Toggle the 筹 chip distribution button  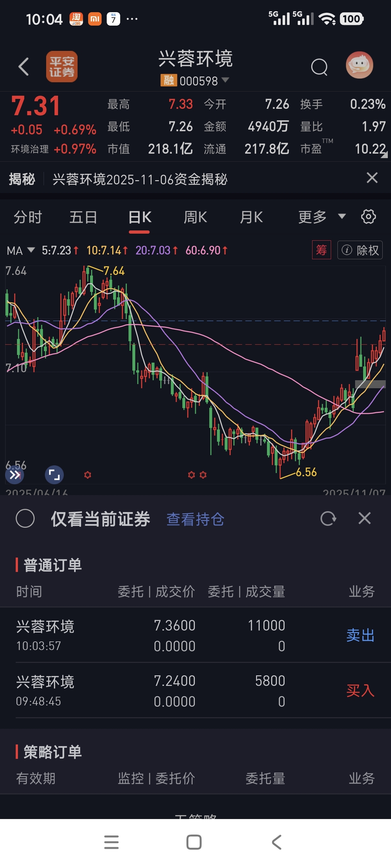(x=321, y=250)
